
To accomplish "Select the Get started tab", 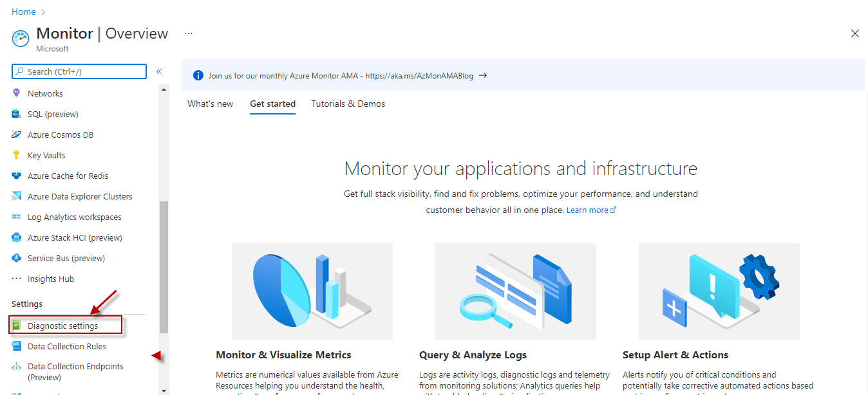I will point(273,104).
